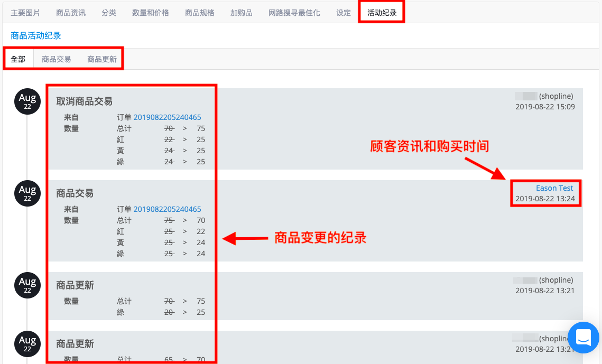Viewport: 602px width, 364px height.
Task: Open the 设定 tab
Action: [344, 13]
